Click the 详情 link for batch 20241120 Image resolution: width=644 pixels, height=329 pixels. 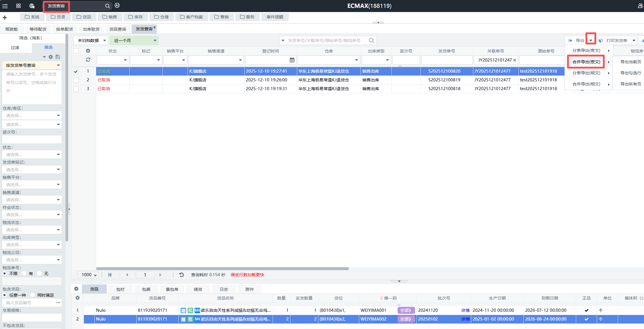pos(465,310)
